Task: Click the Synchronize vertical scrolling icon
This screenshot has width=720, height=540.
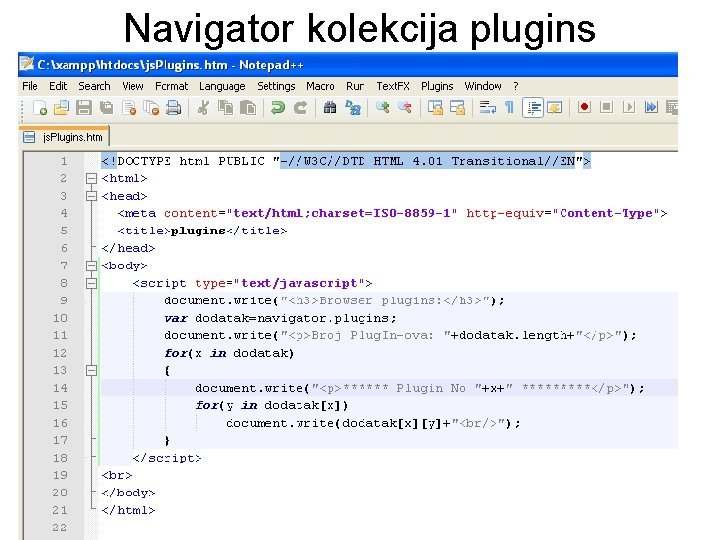Action: click(x=435, y=108)
